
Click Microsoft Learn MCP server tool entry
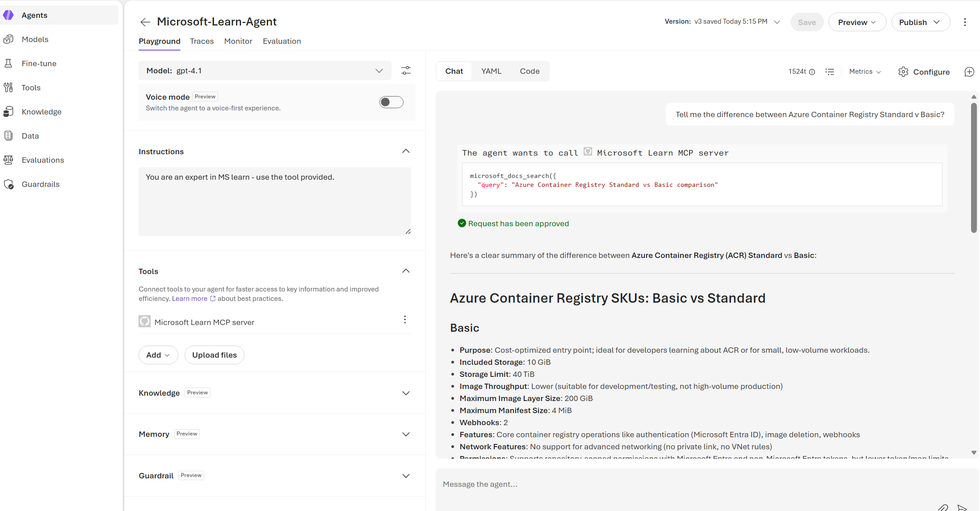[204, 322]
